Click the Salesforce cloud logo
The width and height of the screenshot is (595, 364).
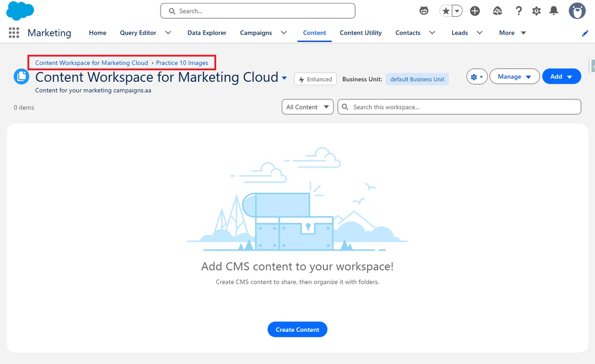click(x=20, y=11)
